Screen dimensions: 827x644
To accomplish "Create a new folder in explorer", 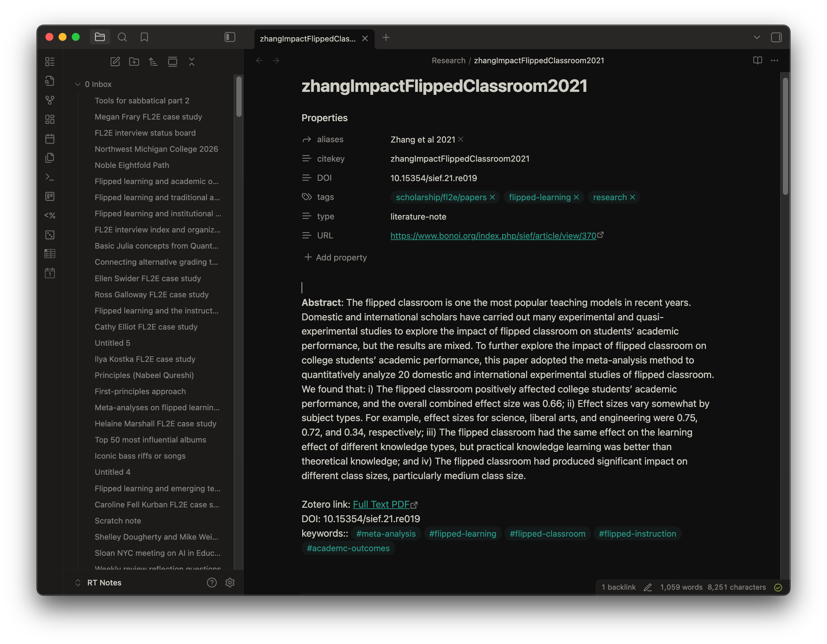I will click(x=134, y=61).
